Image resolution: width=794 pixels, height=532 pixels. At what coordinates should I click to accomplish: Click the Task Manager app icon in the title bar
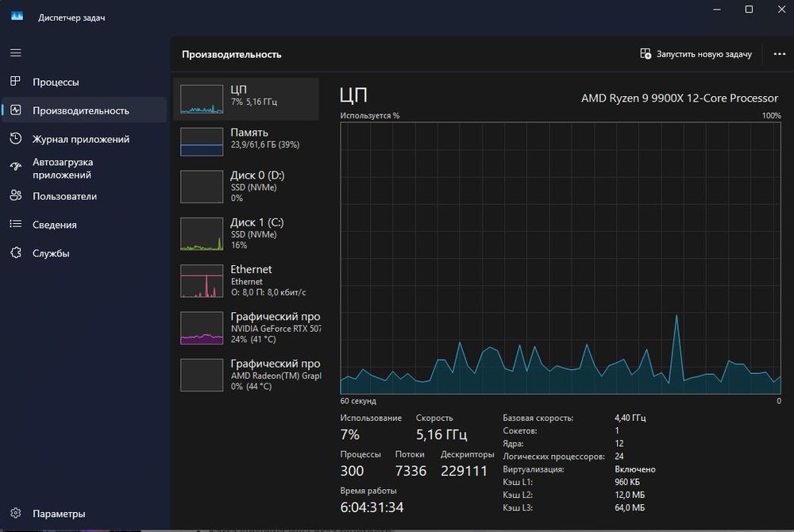click(17, 17)
